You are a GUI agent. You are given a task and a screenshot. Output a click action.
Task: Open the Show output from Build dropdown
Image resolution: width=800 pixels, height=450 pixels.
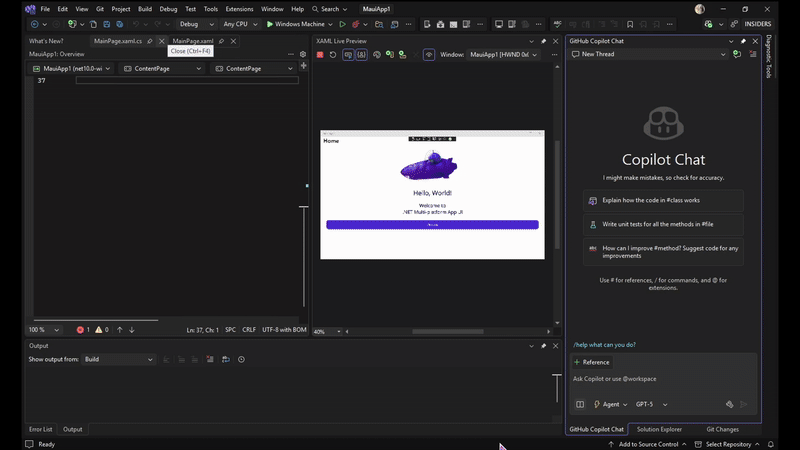[119, 359]
